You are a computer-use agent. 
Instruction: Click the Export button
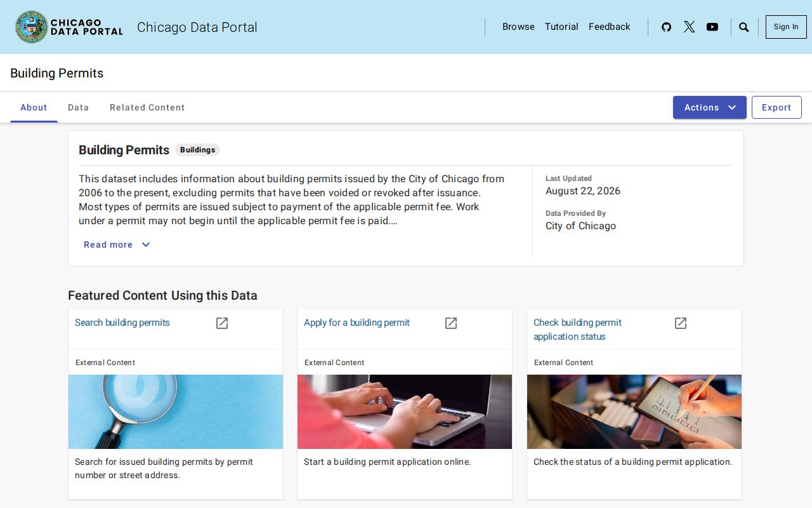776,107
